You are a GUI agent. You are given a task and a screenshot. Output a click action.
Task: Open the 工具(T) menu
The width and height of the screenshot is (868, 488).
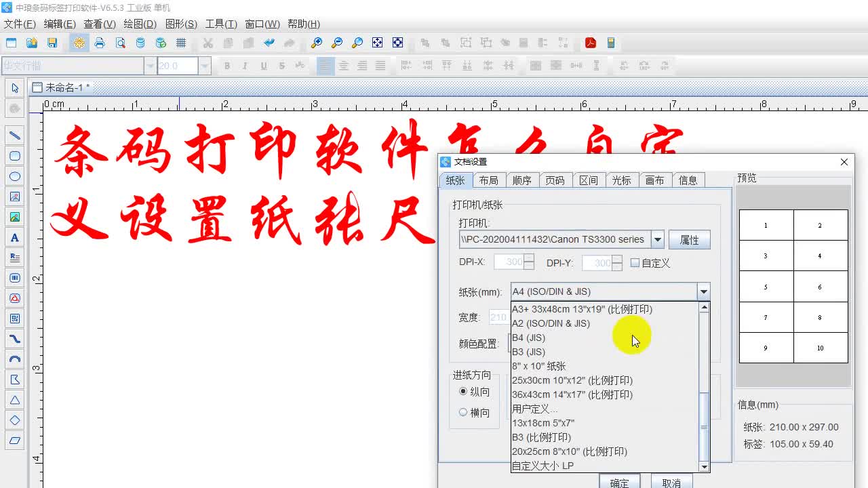point(220,24)
